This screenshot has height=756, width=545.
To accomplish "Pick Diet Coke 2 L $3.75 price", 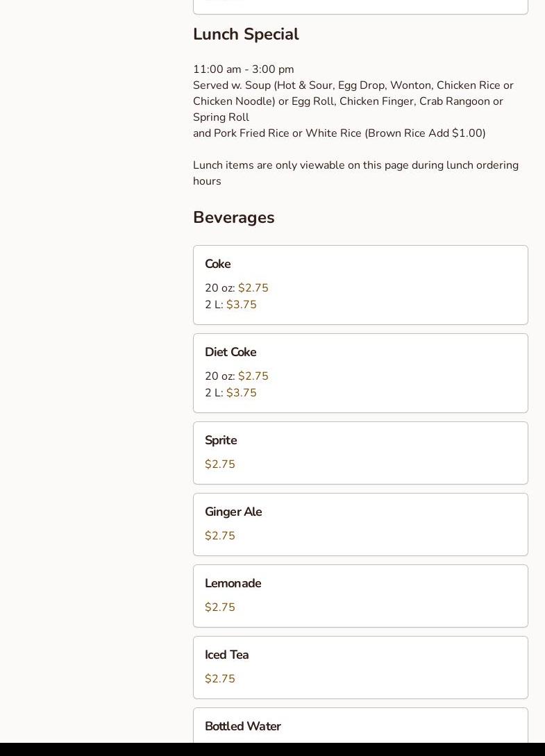I will pyautogui.click(x=231, y=393).
